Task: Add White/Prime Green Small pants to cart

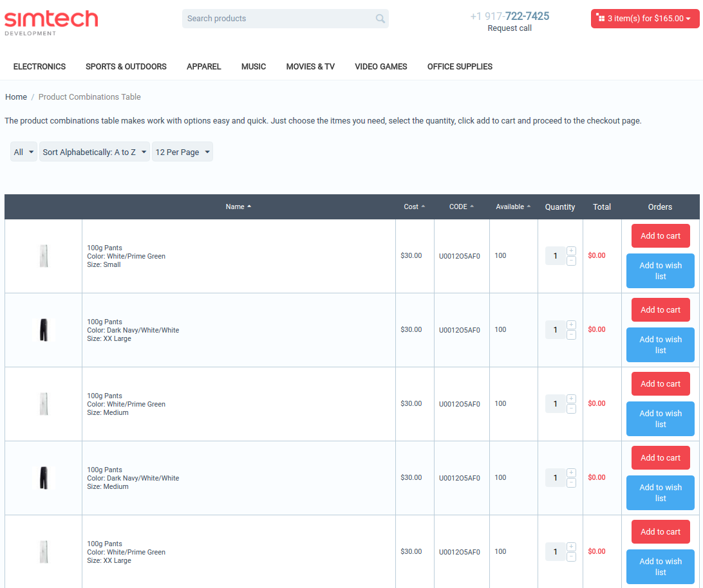Action: (x=661, y=235)
